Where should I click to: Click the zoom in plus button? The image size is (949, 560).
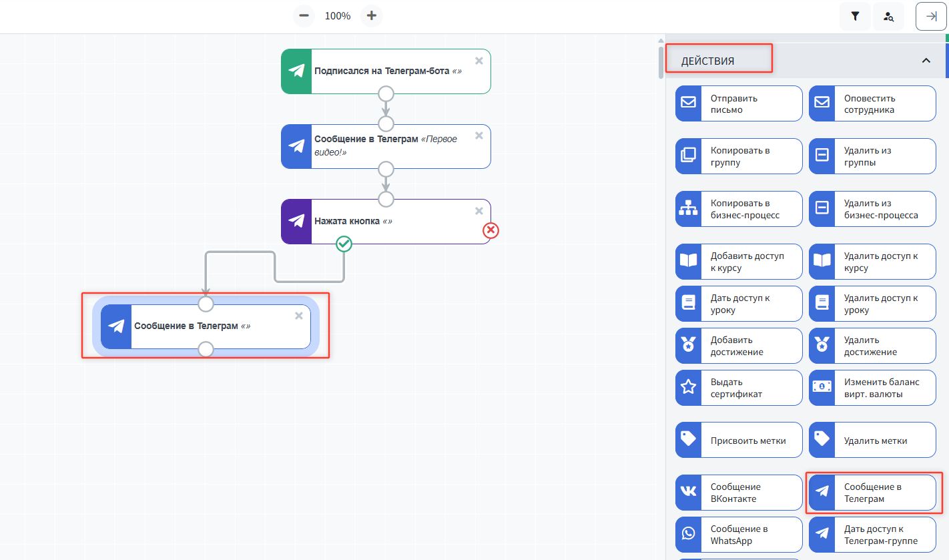point(372,16)
